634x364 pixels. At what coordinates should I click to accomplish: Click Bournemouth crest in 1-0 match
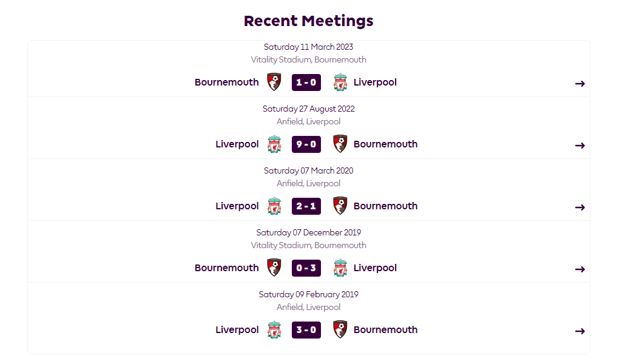tap(274, 82)
